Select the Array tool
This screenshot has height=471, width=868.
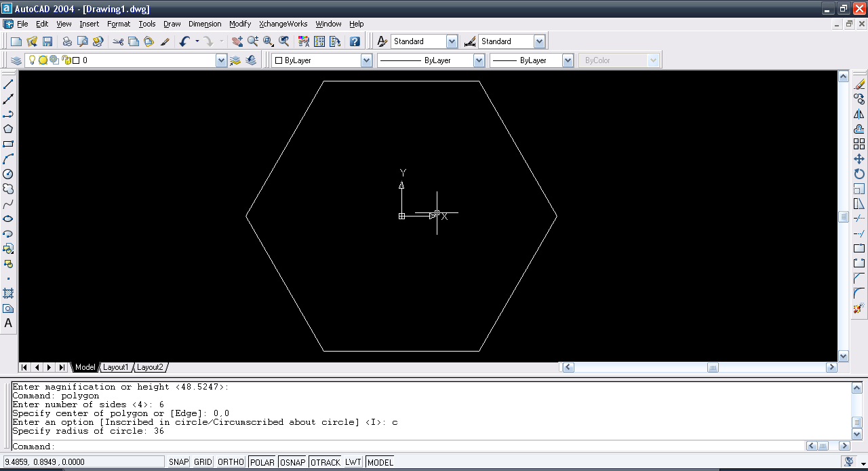point(859,144)
